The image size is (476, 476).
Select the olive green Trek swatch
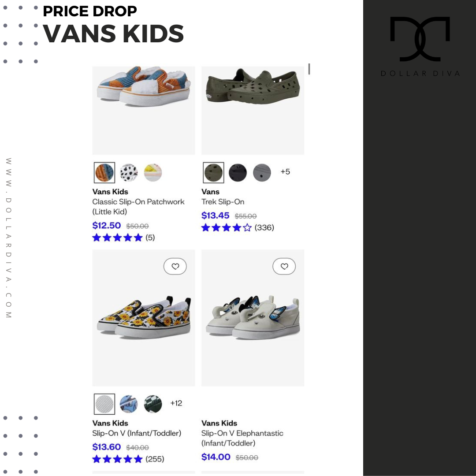pos(213,173)
